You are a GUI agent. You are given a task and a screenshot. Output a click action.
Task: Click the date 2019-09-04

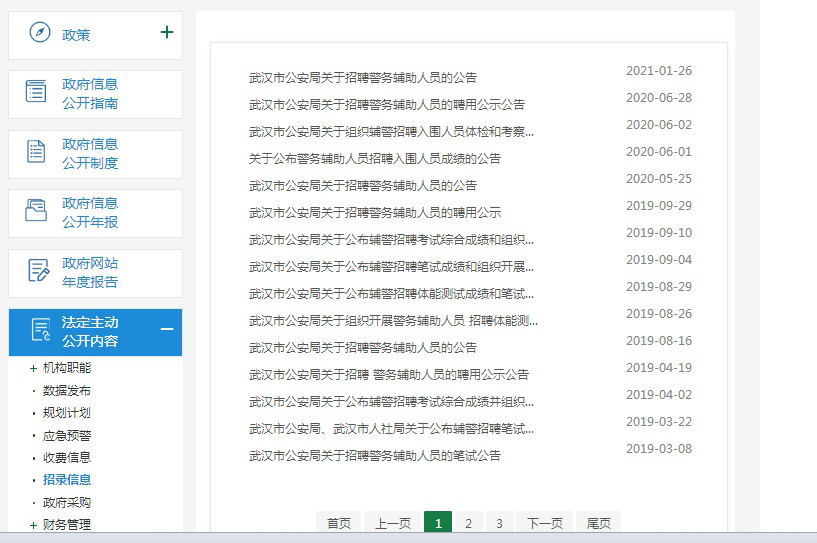pyautogui.click(x=659, y=260)
